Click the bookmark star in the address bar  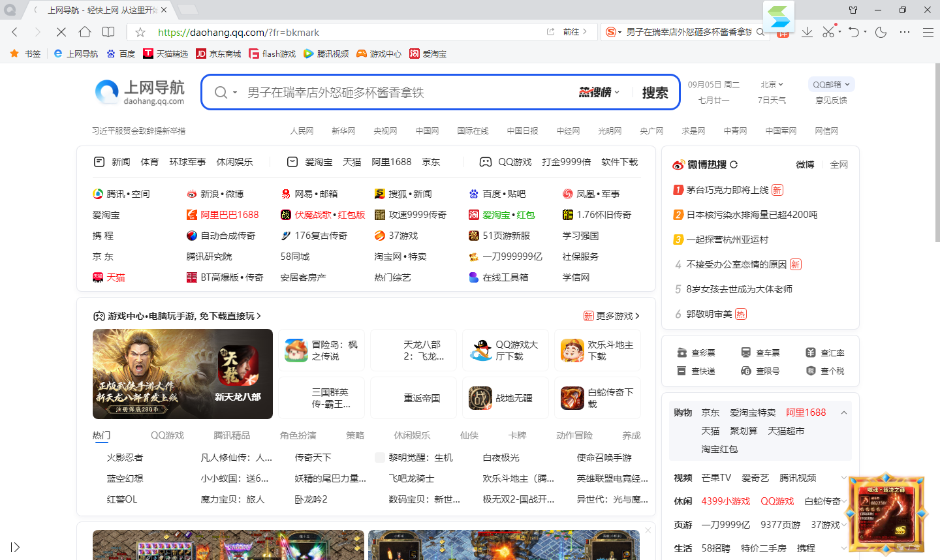tap(141, 31)
